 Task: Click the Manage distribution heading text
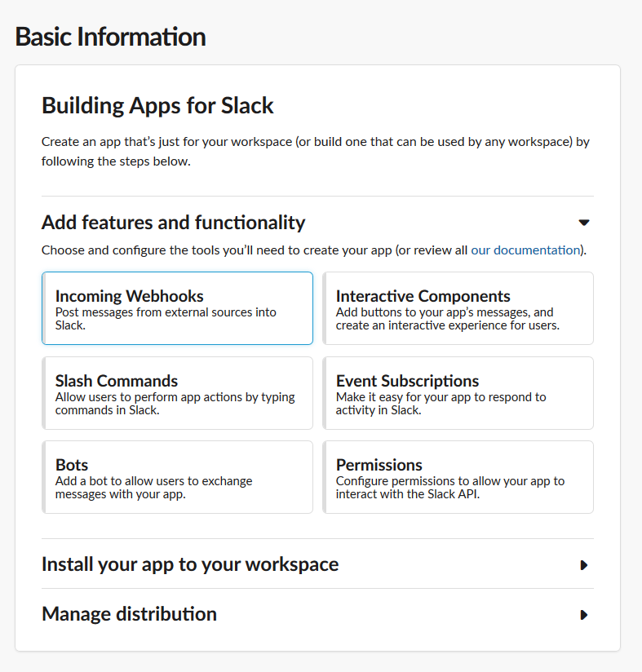129,614
